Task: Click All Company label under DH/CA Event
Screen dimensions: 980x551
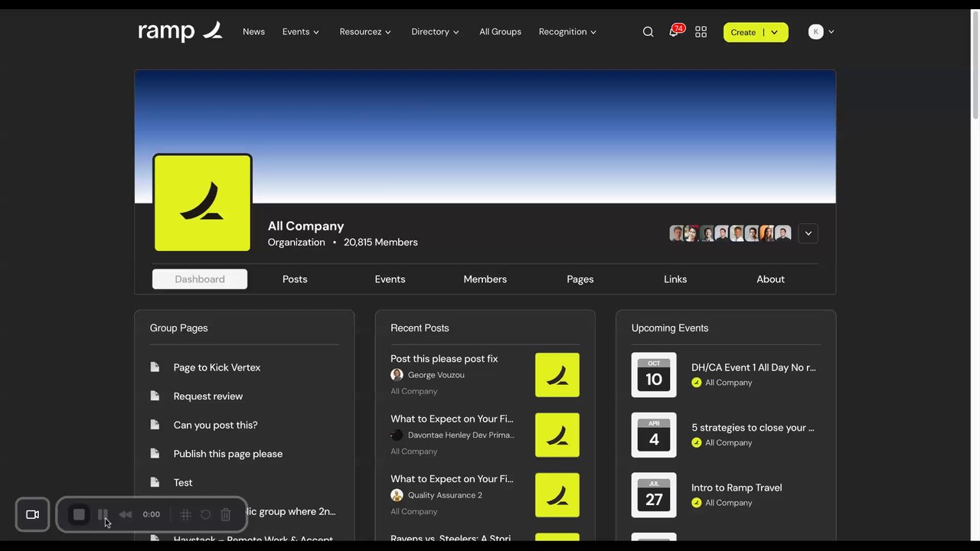Action: click(x=728, y=383)
